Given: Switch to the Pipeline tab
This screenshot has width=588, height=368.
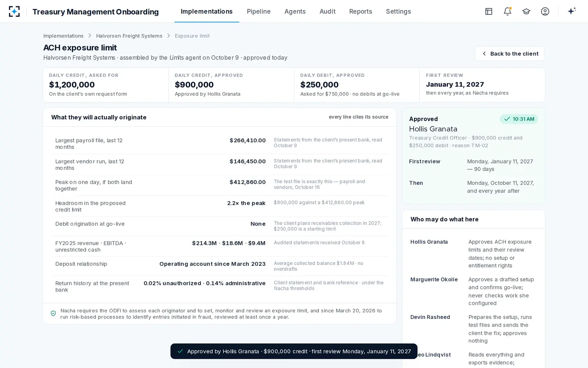Looking at the screenshot, I should pyautogui.click(x=259, y=11).
